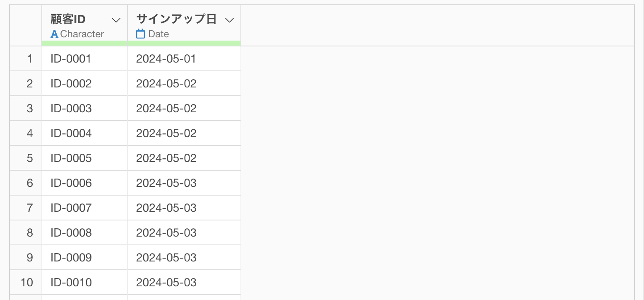Click cell ID-0007

click(71, 208)
